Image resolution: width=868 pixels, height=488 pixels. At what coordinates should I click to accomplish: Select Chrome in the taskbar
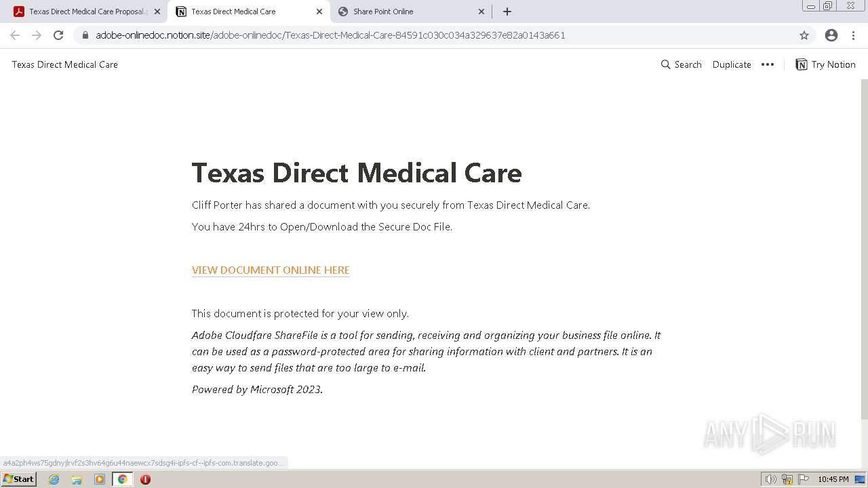pyautogui.click(x=122, y=479)
